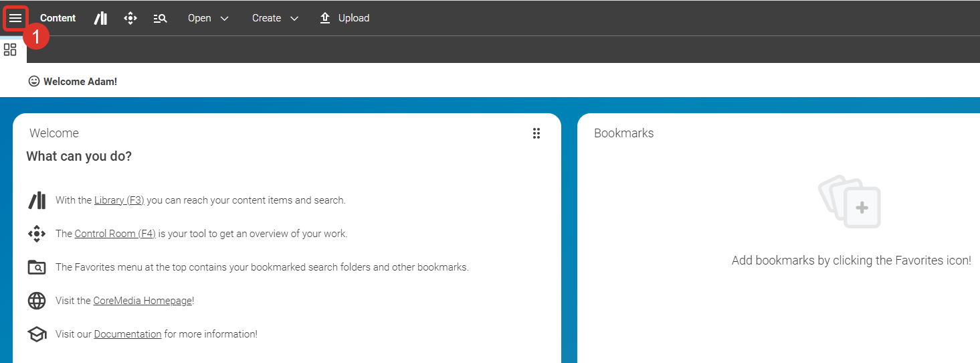Screen dimensions: 980x363
Task: Follow the Library (F3) link
Action: point(119,200)
